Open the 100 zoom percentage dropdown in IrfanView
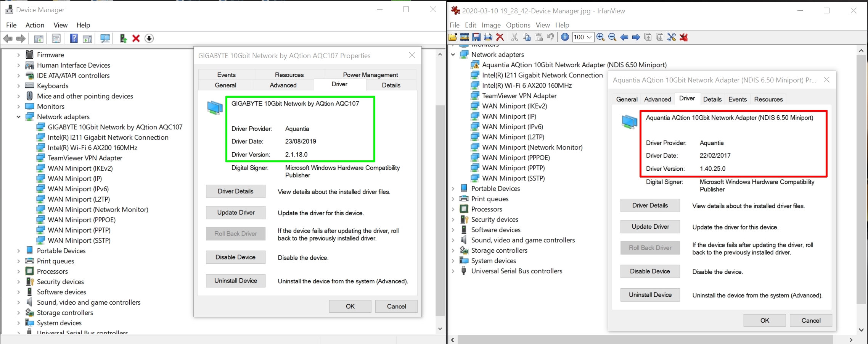 [x=589, y=37]
